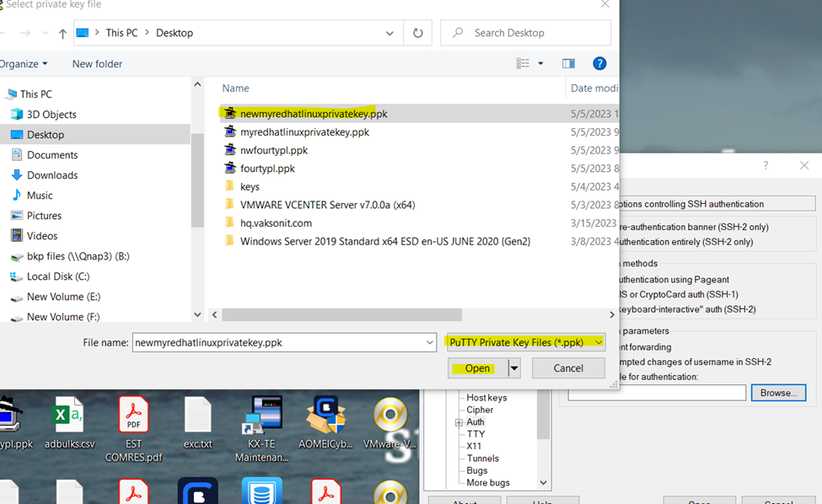822x504 pixels.
Task: Click the exc.txt desktop file icon
Action: [x=197, y=416]
